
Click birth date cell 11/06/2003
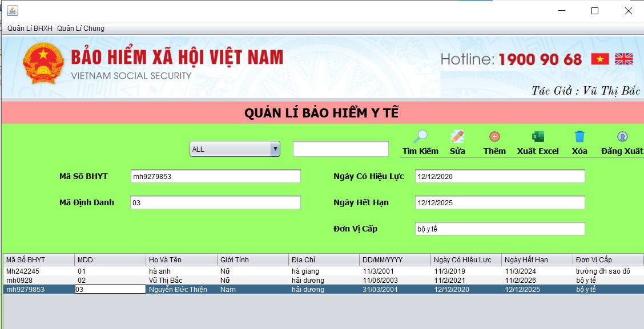point(395,280)
